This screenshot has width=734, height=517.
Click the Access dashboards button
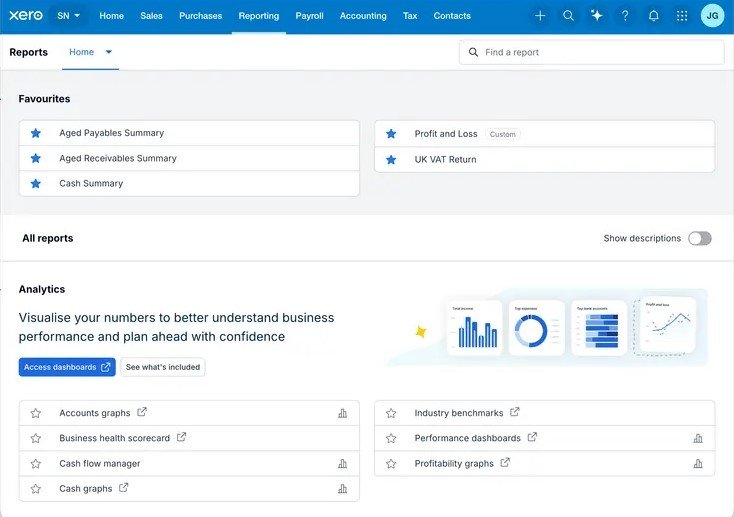coord(67,367)
